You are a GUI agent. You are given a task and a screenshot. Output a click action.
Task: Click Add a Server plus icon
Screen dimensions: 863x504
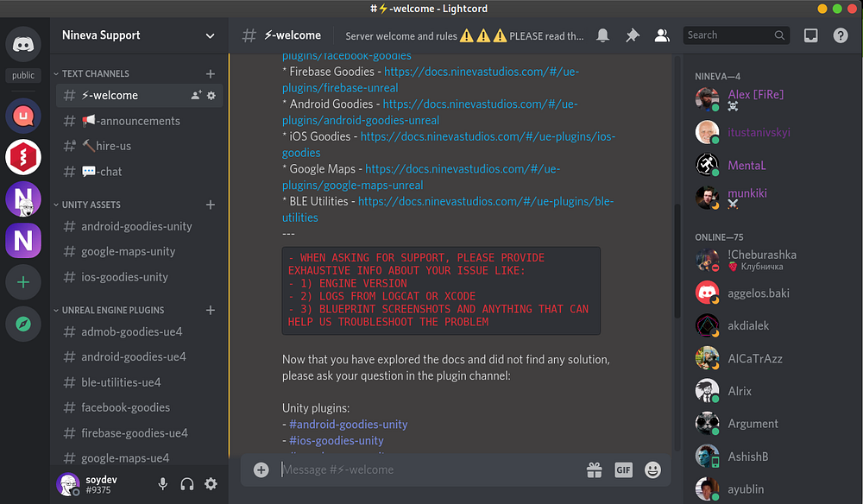click(23, 282)
